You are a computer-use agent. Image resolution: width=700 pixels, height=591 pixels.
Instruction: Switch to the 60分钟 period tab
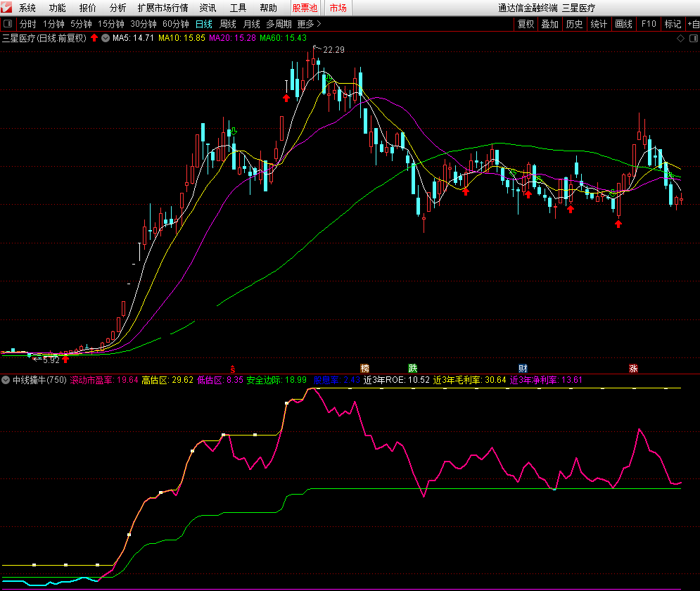pos(176,24)
